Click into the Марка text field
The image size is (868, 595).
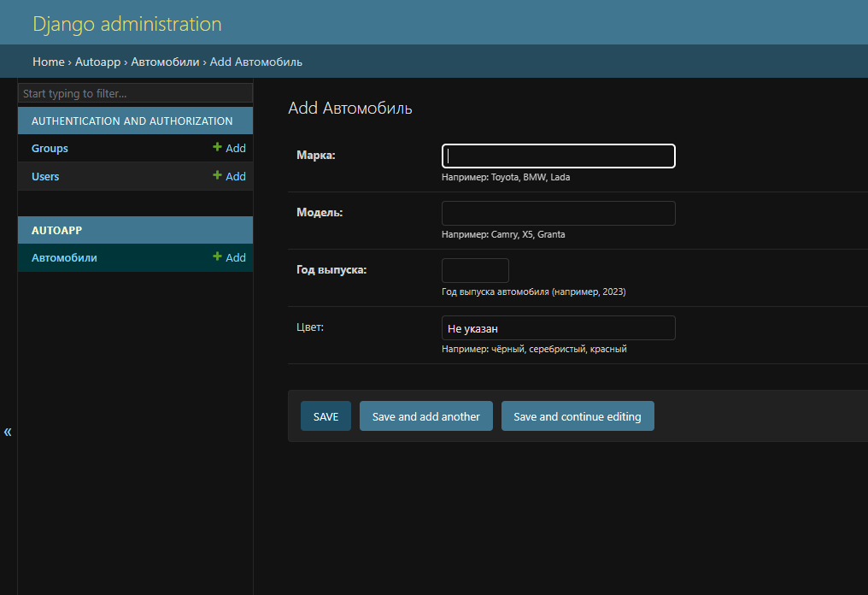pos(558,156)
